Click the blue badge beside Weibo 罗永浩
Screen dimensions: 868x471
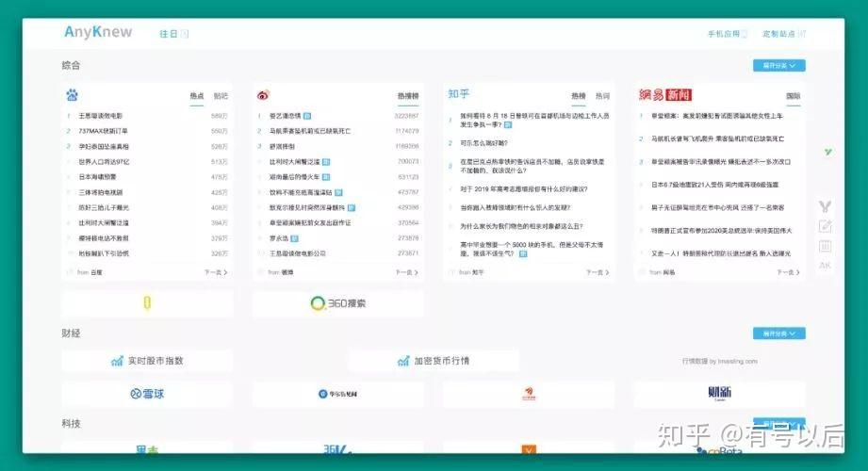[x=294, y=238]
